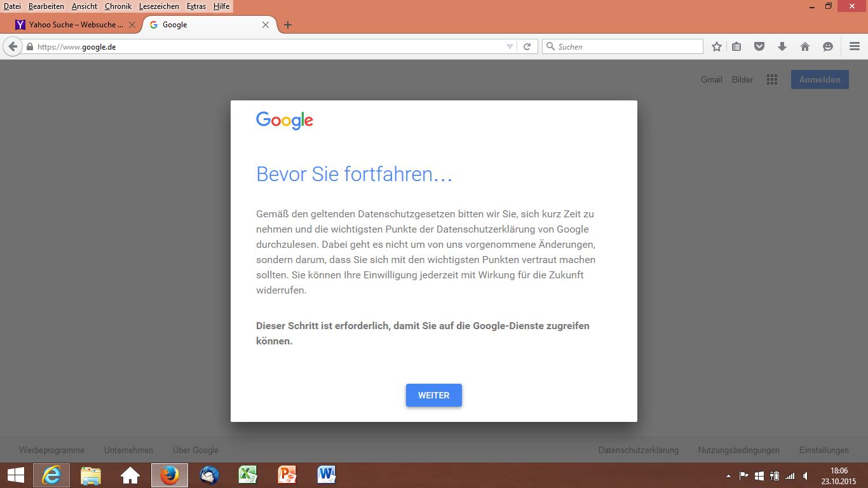Open the Downloads arrow icon

(x=782, y=46)
